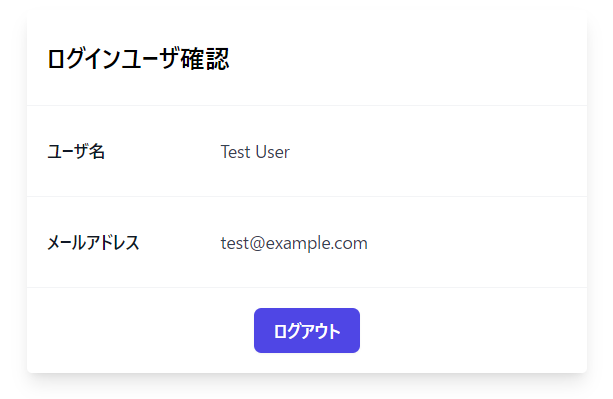Click アドレス in the メールアドレス label

click(112, 243)
